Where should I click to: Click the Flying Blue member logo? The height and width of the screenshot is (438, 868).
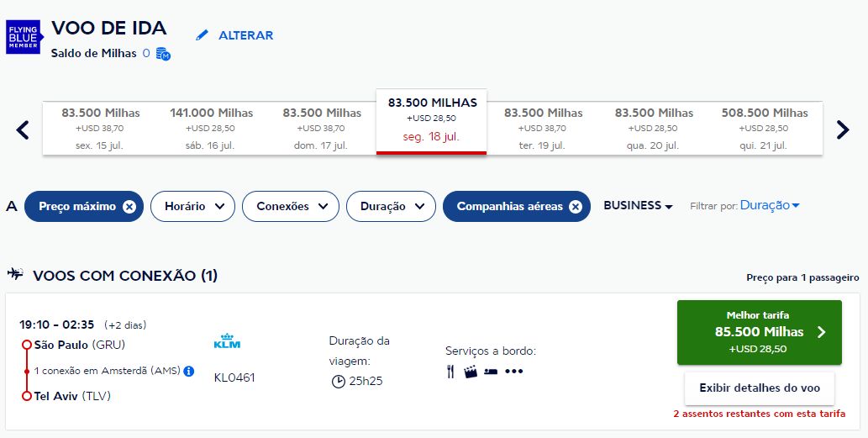click(x=24, y=37)
